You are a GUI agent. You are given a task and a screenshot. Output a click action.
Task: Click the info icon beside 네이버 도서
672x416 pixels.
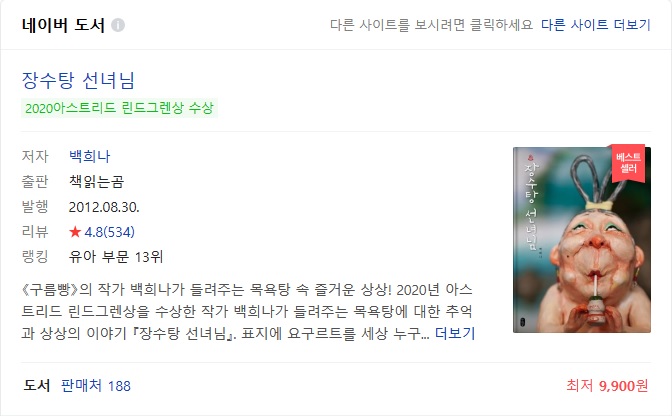click(118, 25)
